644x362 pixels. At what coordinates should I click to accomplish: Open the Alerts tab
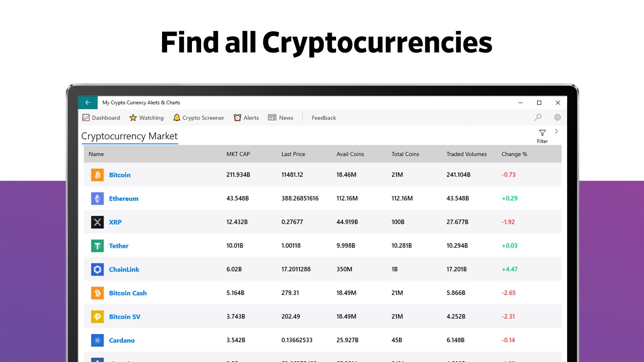pos(246,118)
